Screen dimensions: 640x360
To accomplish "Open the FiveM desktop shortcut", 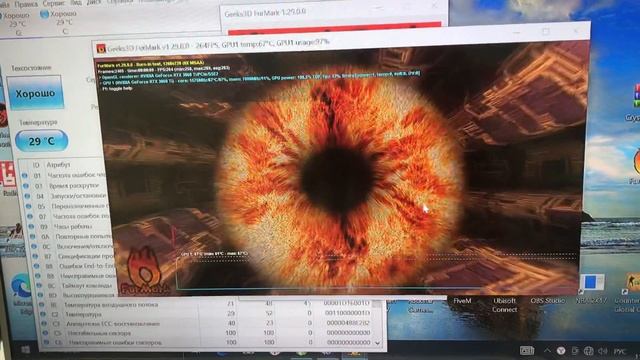I will [462, 301].
